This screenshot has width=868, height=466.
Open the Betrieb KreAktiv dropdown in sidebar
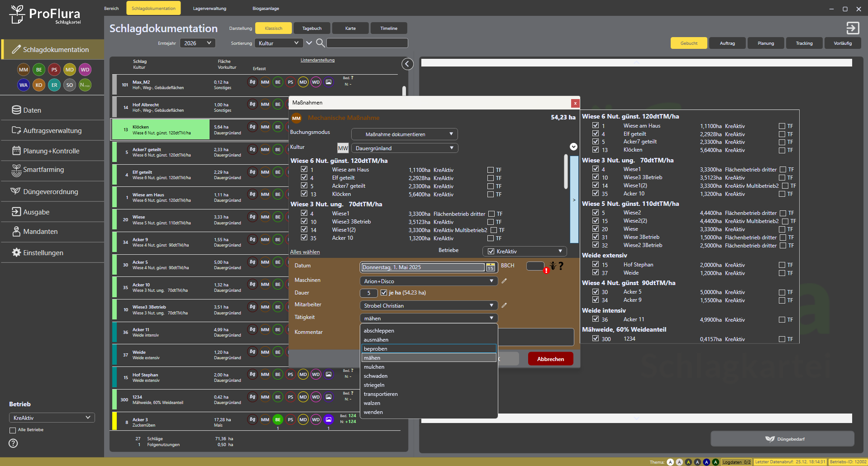(52, 418)
